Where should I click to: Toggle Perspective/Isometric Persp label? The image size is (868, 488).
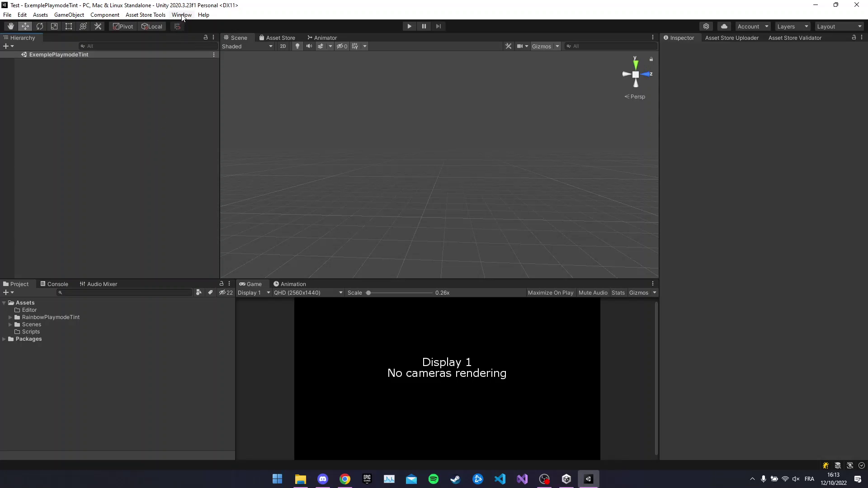[635, 97]
